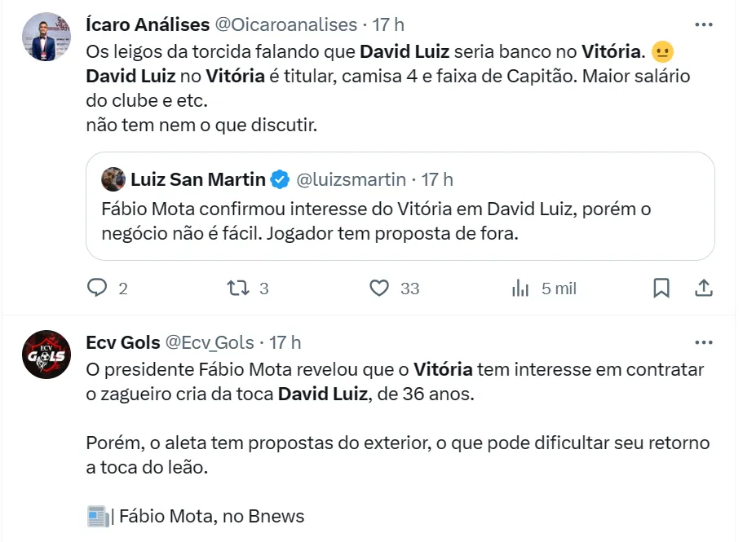Like the Ícaro Análises tweet
Screen dimensions: 756x542
[x=379, y=288]
